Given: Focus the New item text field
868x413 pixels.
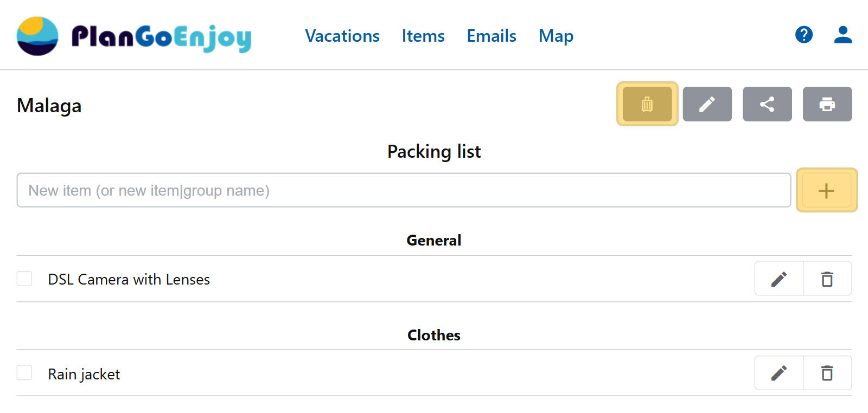Looking at the screenshot, I should point(404,190).
